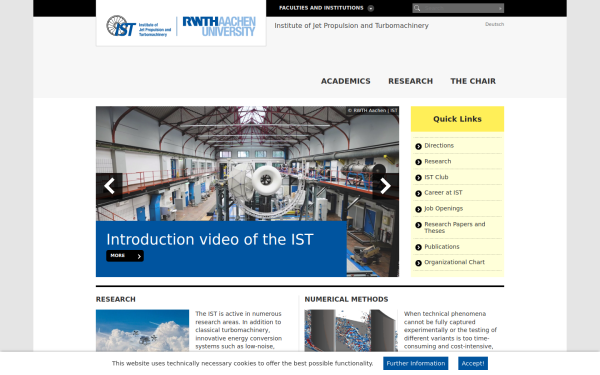Click Institute of Jet Propulsion and Turbomachinery title

pyautogui.click(x=351, y=26)
